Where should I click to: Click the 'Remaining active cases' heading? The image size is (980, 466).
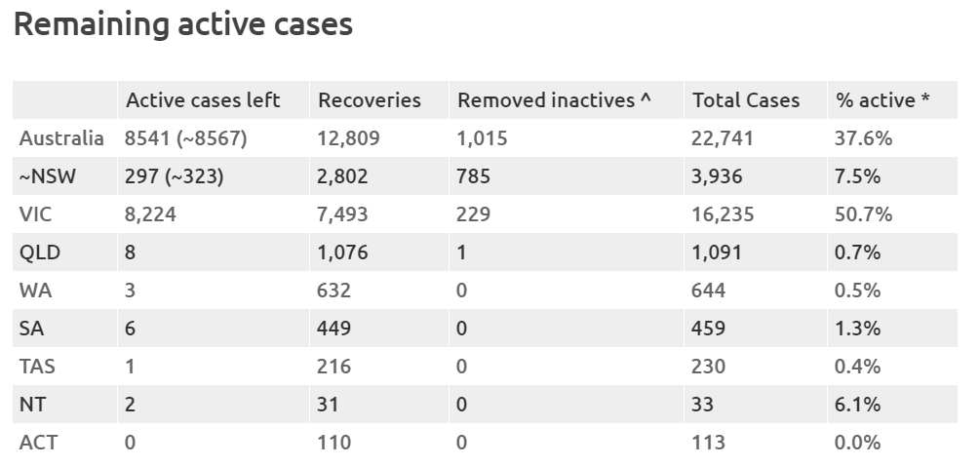pos(182,24)
